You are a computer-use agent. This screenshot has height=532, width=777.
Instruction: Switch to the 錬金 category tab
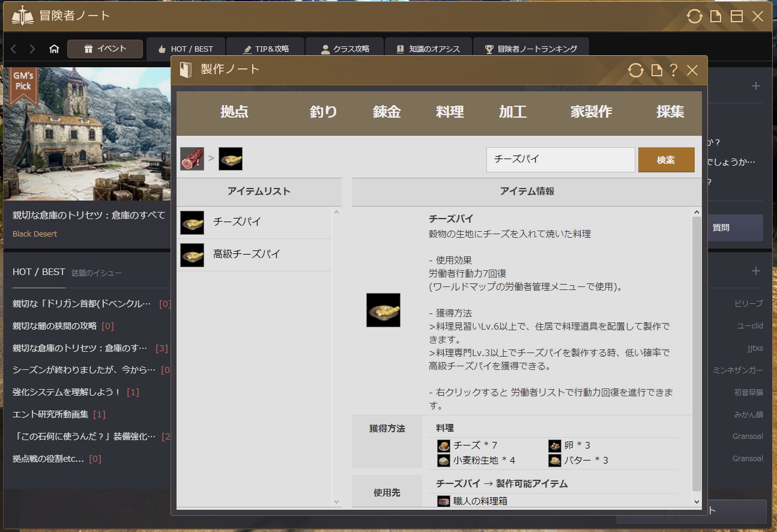click(x=387, y=112)
